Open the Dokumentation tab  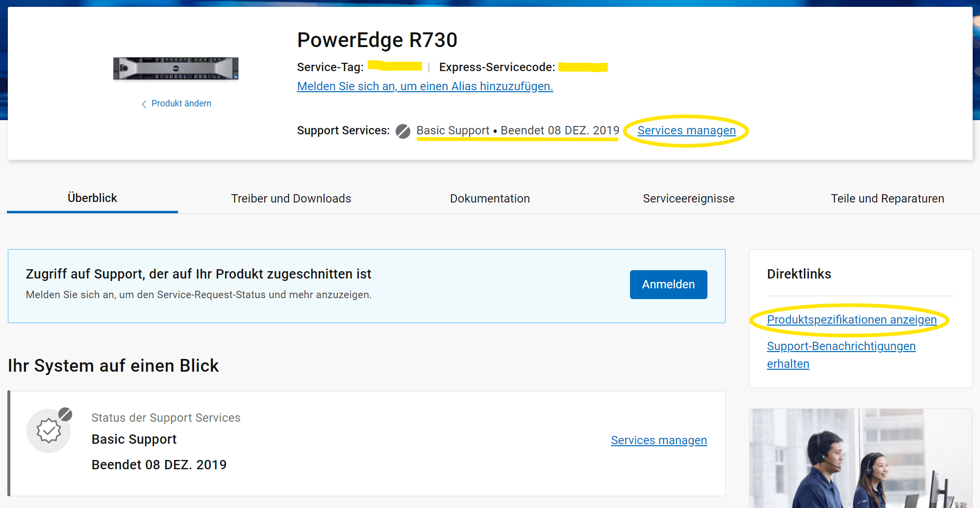tap(490, 199)
